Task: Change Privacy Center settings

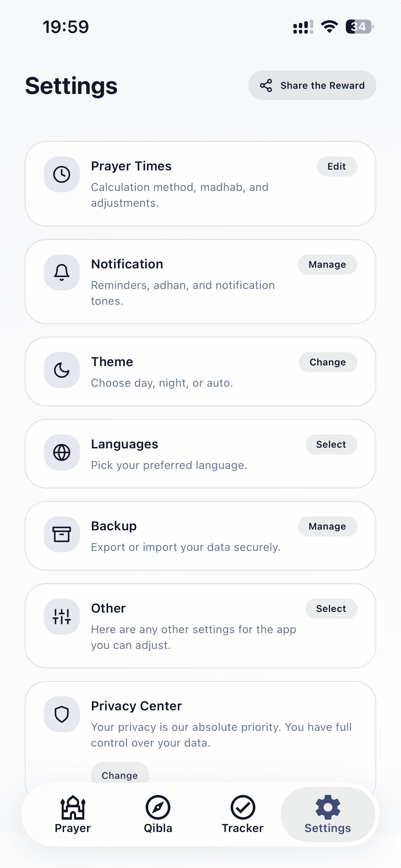Action: (120, 775)
